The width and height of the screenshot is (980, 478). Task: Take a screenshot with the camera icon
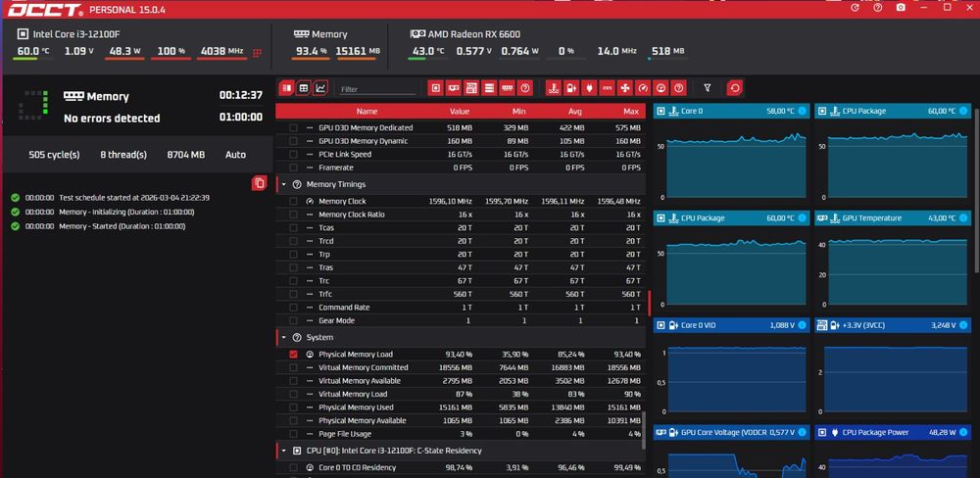[x=900, y=8]
